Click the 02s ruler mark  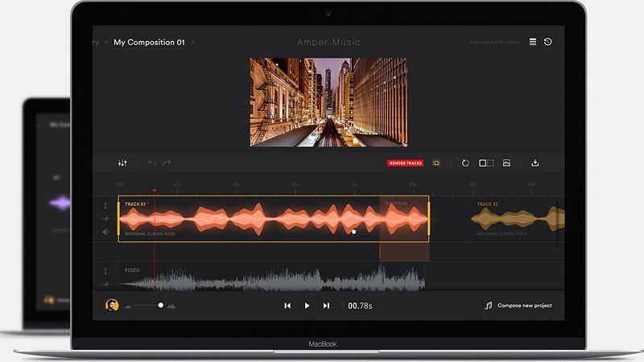237,185
